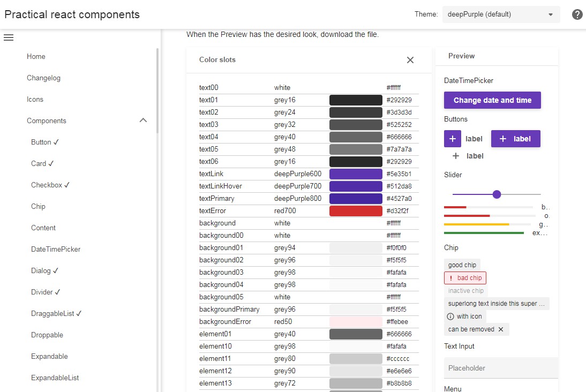Select the textError red700 swatch
This screenshot has width=586, height=392.
coord(356,211)
